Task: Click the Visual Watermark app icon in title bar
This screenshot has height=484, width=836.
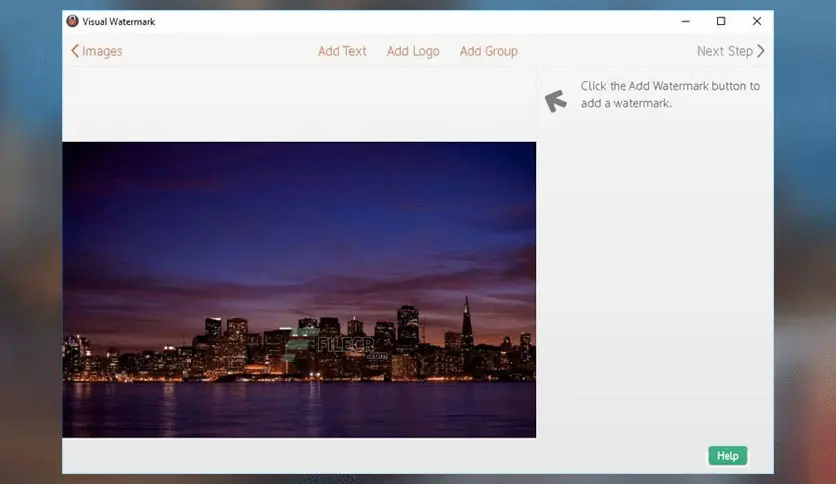Action: (x=73, y=21)
